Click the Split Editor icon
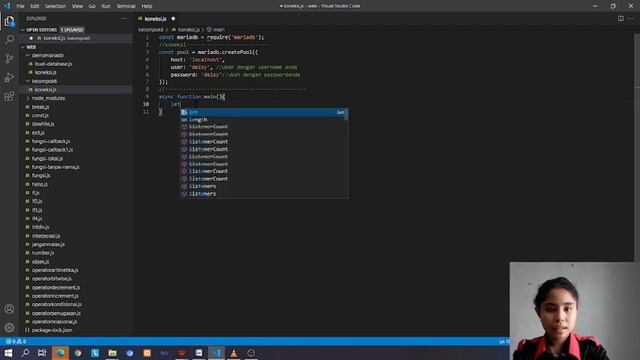Image resolution: width=640 pixels, height=360 pixels. 620,18
